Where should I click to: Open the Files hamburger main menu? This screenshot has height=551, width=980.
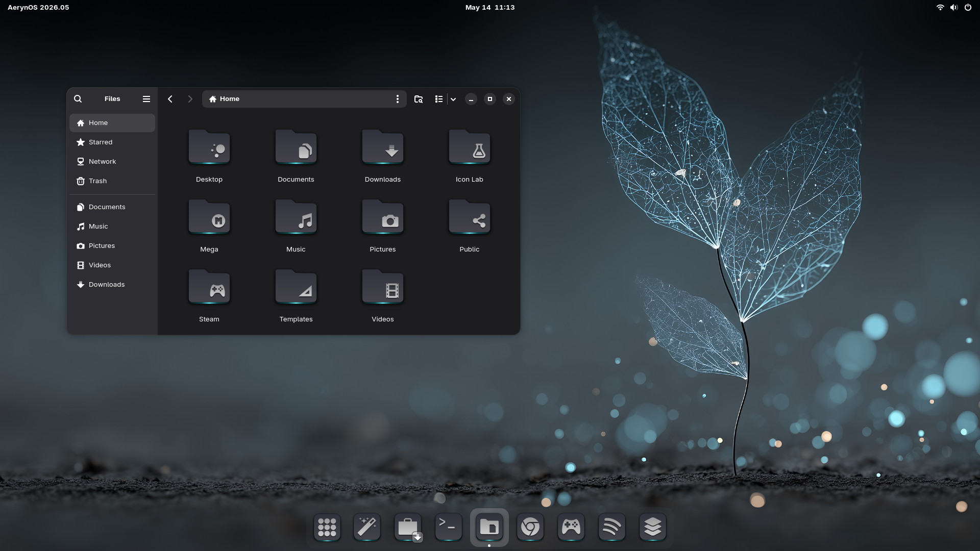pyautogui.click(x=146, y=99)
